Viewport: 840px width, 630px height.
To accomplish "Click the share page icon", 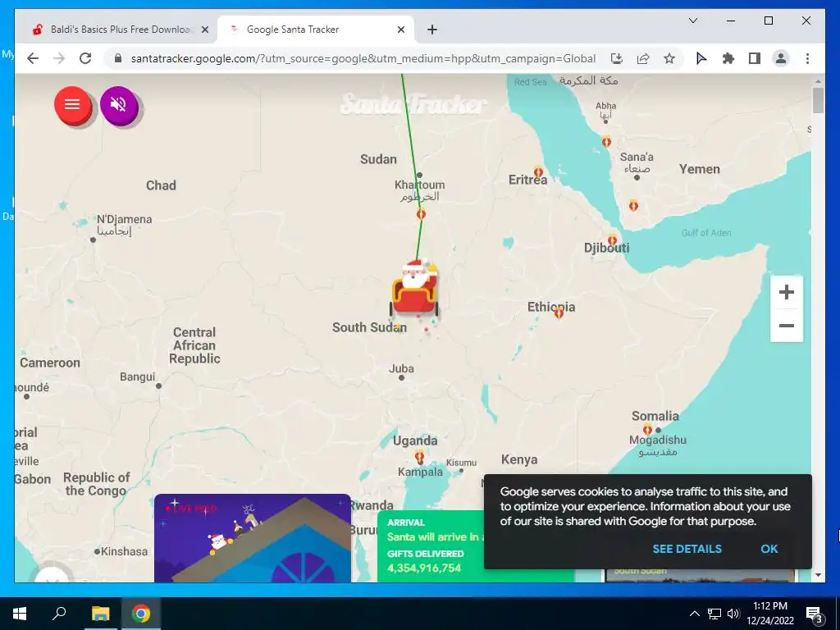I will [x=643, y=58].
